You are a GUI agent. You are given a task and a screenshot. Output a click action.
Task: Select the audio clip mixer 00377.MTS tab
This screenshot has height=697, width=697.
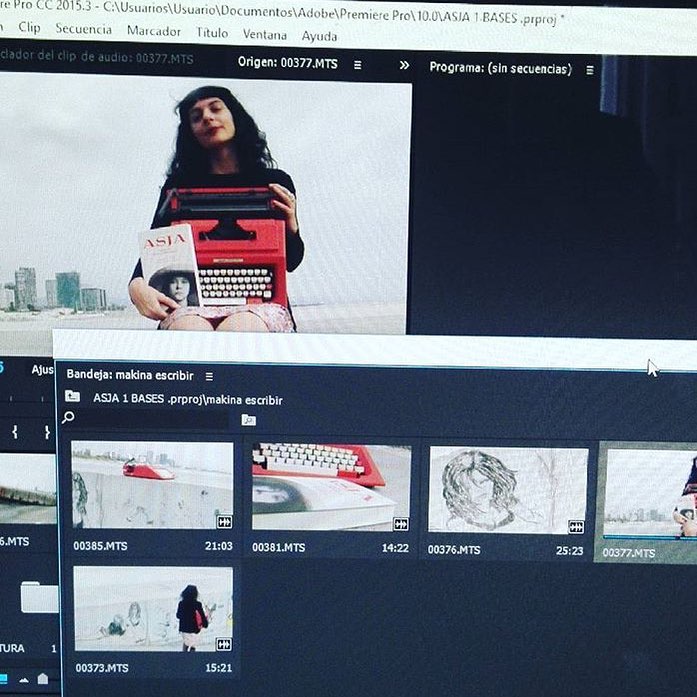97,57
